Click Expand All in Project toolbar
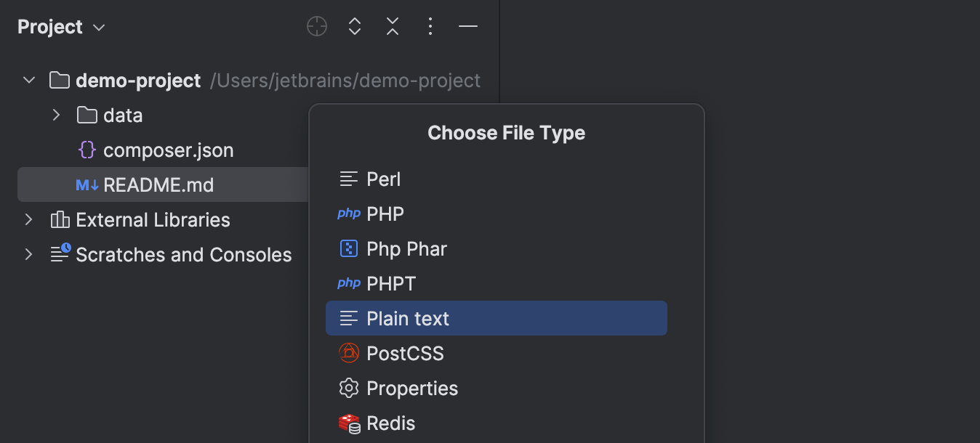Image resolution: width=980 pixels, height=443 pixels. coord(354,26)
